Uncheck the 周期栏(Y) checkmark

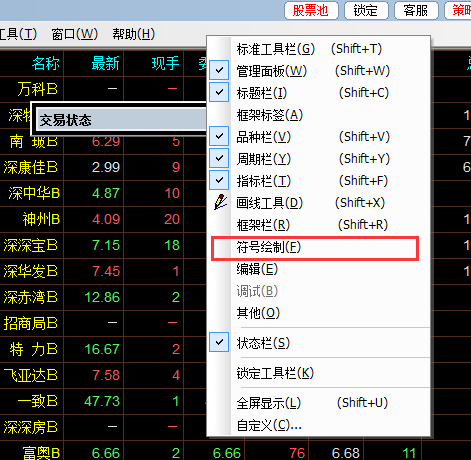point(219,158)
